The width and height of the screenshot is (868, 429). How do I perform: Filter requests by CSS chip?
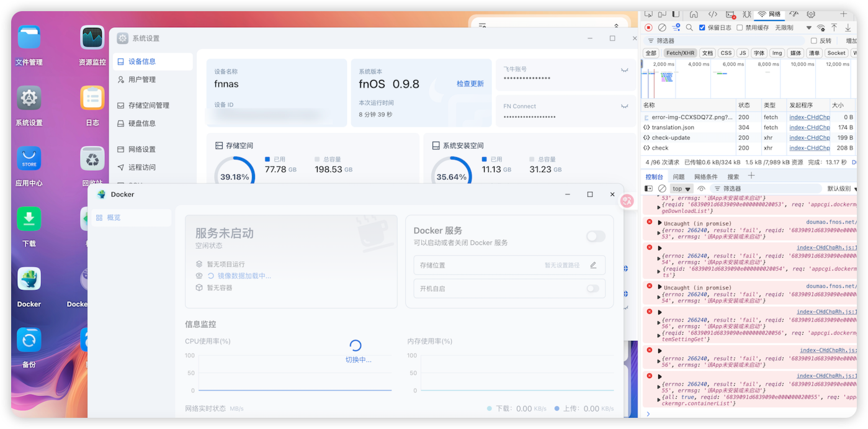coord(726,53)
